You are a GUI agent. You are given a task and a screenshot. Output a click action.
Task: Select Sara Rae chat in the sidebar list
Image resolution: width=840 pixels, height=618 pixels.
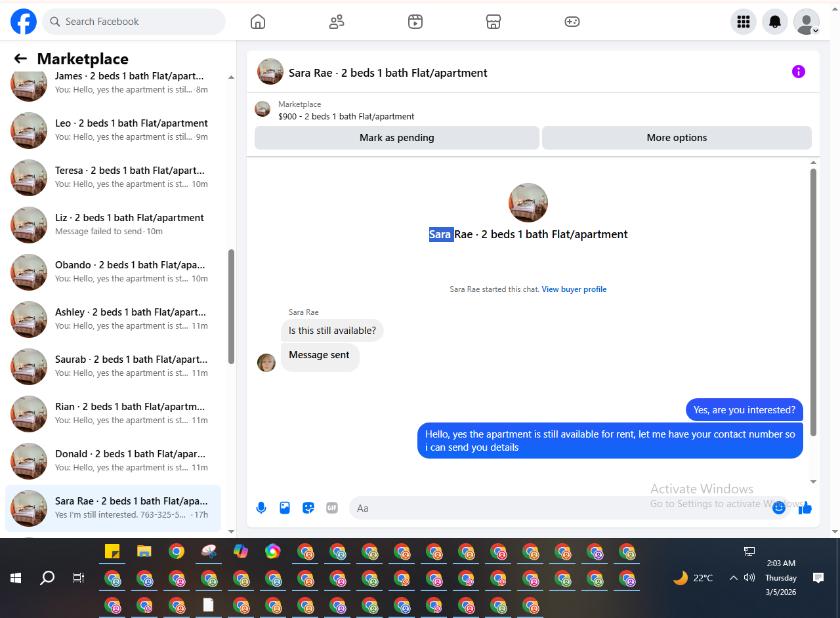pyautogui.click(x=113, y=508)
